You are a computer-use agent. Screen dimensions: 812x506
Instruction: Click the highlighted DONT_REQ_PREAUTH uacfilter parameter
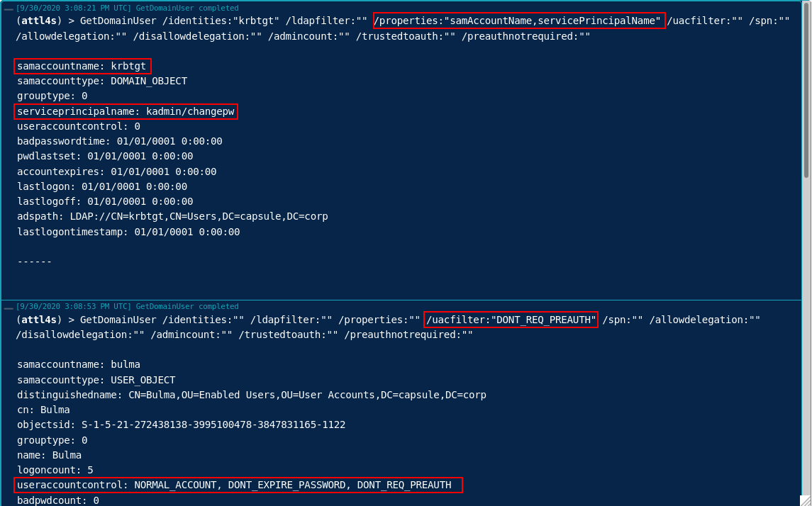[511, 320]
